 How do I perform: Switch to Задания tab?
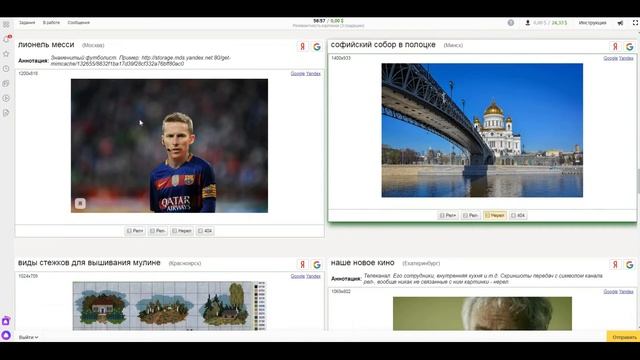coord(27,23)
